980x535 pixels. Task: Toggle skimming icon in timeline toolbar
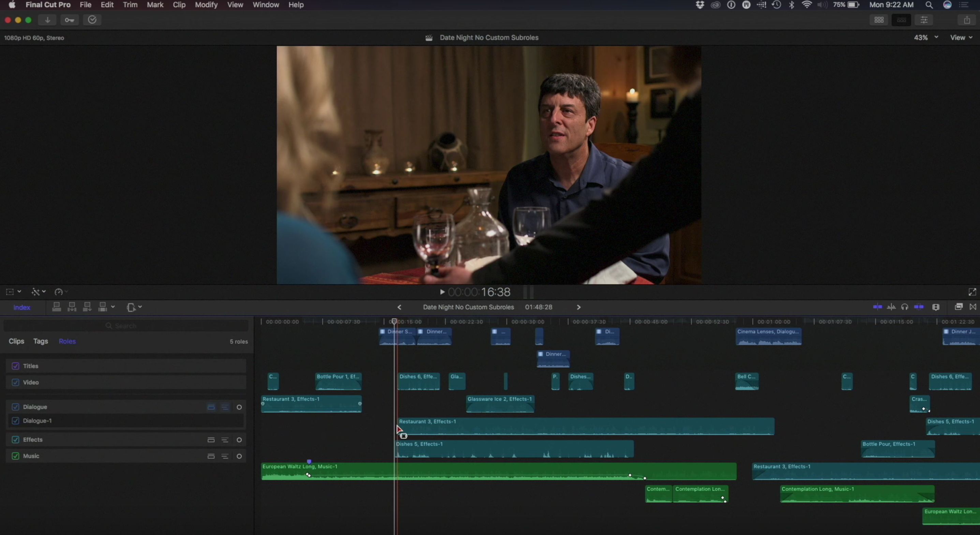[877, 307]
